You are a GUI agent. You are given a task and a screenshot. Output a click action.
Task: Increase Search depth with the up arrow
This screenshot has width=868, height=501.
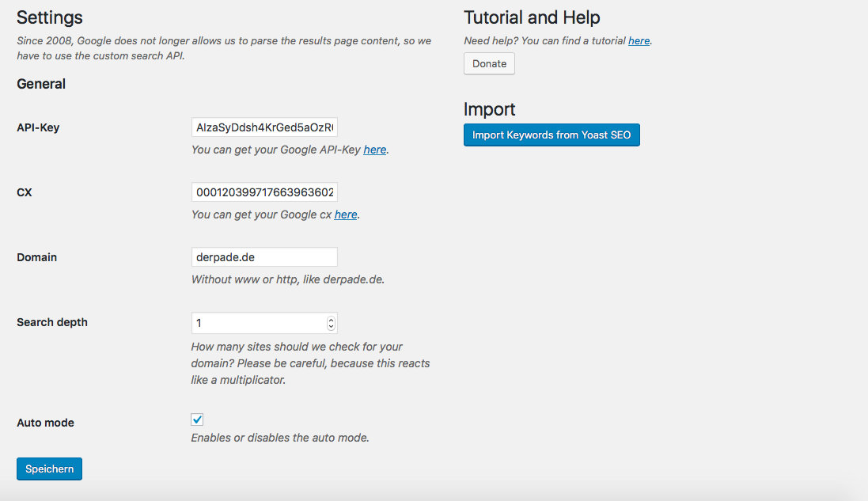click(x=331, y=320)
